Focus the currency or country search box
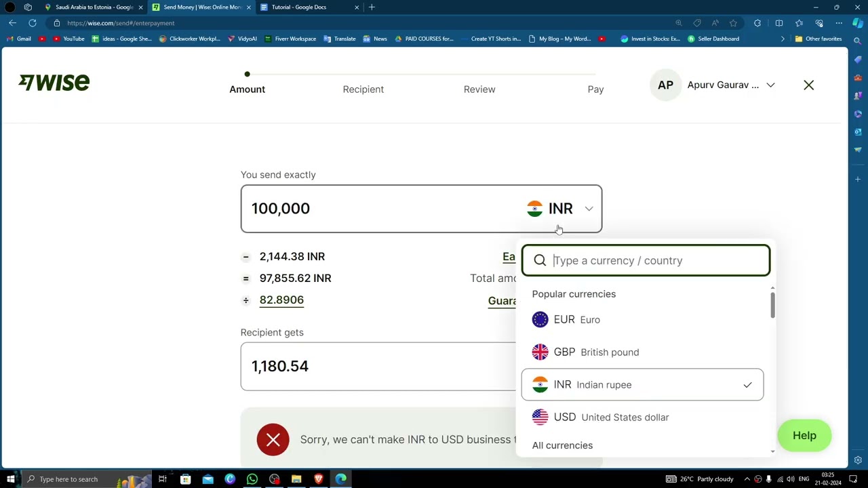The width and height of the screenshot is (868, 488). coord(646,260)
